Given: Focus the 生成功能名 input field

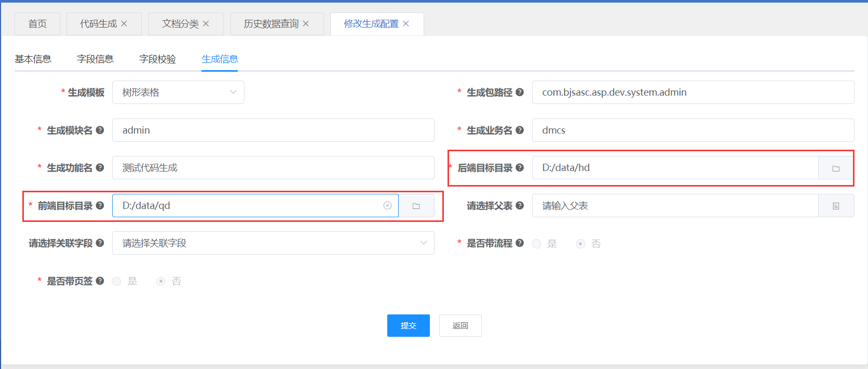Looking at the screenshot, I should 273,168.
